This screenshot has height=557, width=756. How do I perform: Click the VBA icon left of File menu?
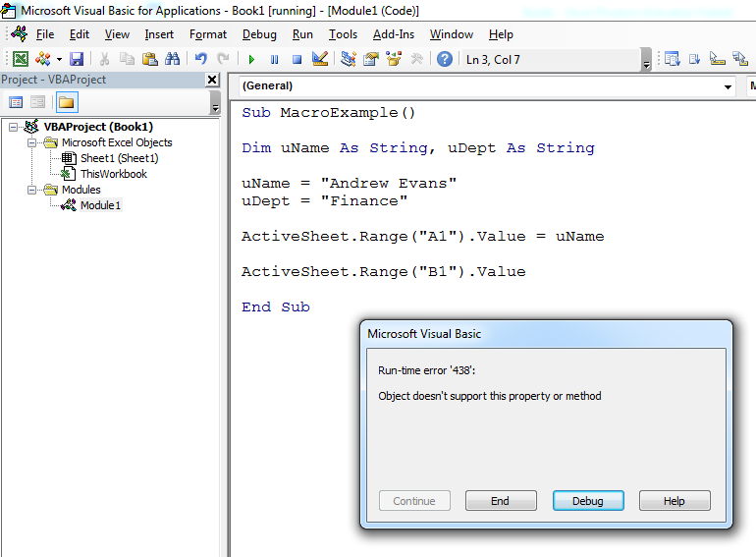pos(20,33)
